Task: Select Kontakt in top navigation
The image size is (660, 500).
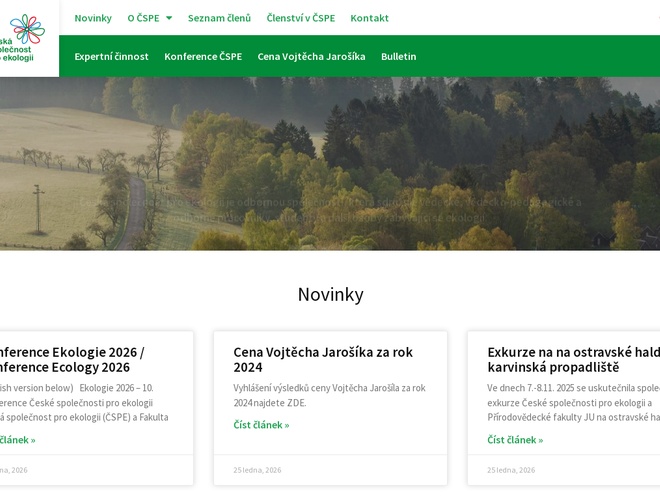Action: point(369,18)
